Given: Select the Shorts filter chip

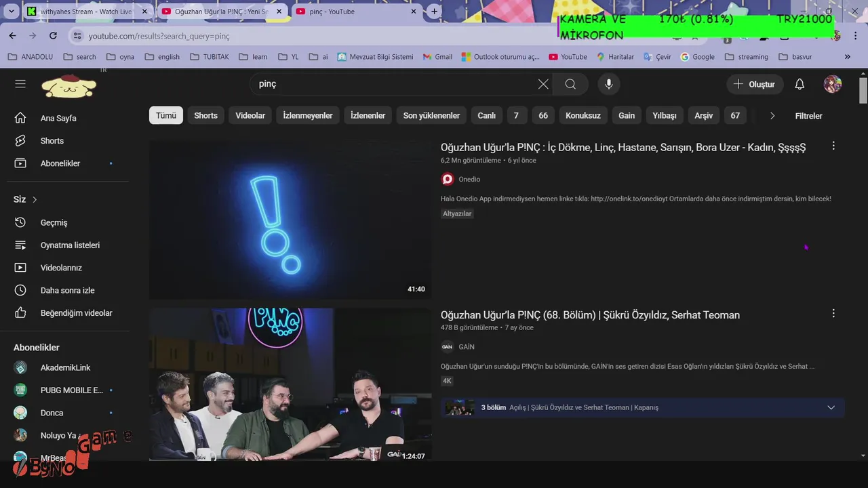Looking at the screenshot, I should [205, 115].
